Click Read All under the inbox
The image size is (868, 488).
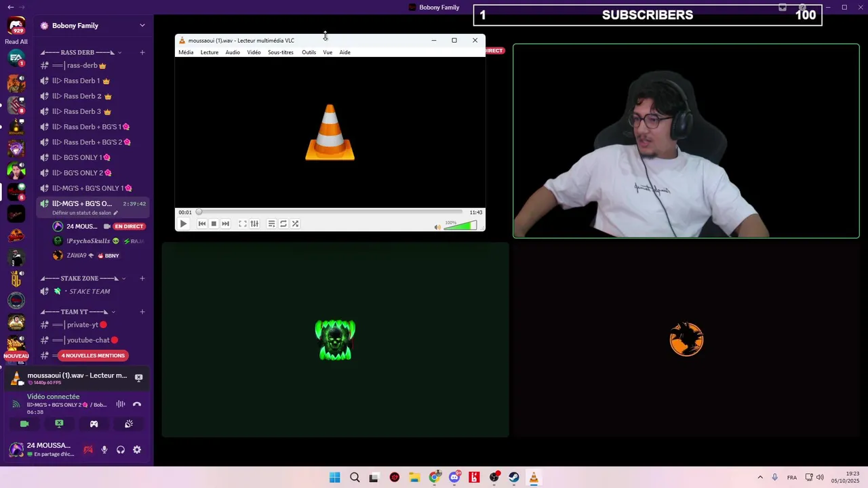point(16,42)
